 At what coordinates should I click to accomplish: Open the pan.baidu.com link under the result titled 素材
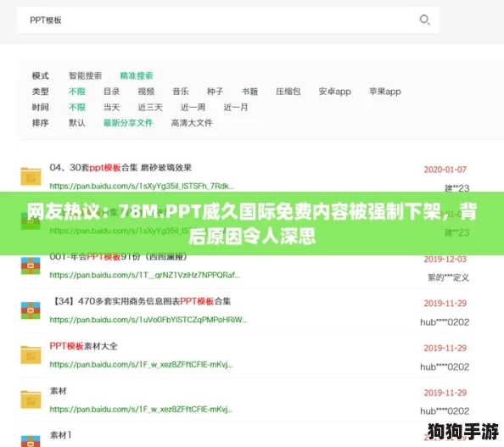tap(141, 409)
